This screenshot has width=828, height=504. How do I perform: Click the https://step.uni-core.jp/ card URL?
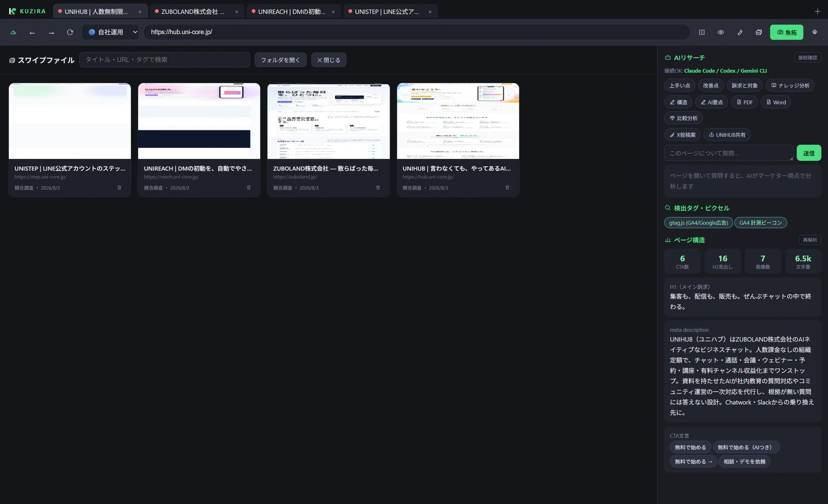40,177
